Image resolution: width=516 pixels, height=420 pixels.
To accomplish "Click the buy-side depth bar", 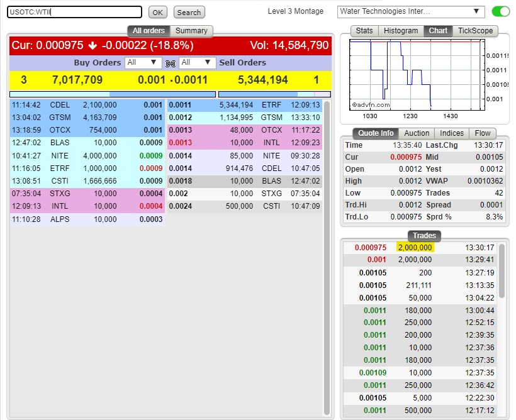I will point(113,94).
